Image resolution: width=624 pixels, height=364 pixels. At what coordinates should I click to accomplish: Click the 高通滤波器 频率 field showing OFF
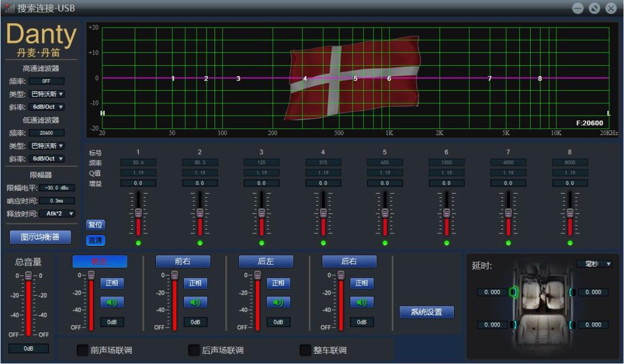(x=47, y=81)
